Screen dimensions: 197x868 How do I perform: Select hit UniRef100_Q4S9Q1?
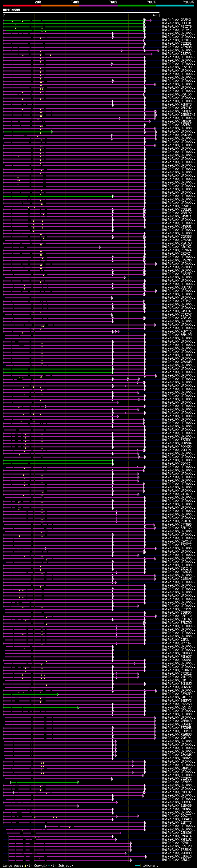coord(177,226)
